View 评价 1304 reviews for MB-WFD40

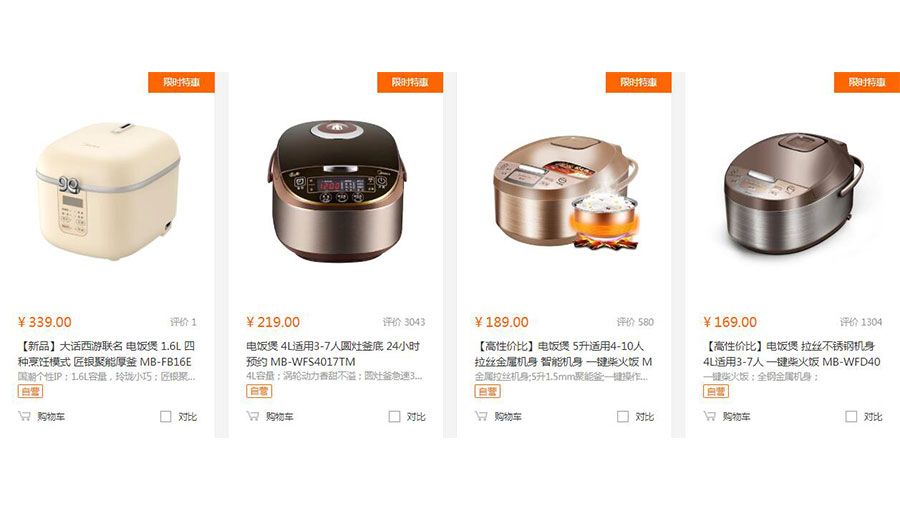(861, 322)
